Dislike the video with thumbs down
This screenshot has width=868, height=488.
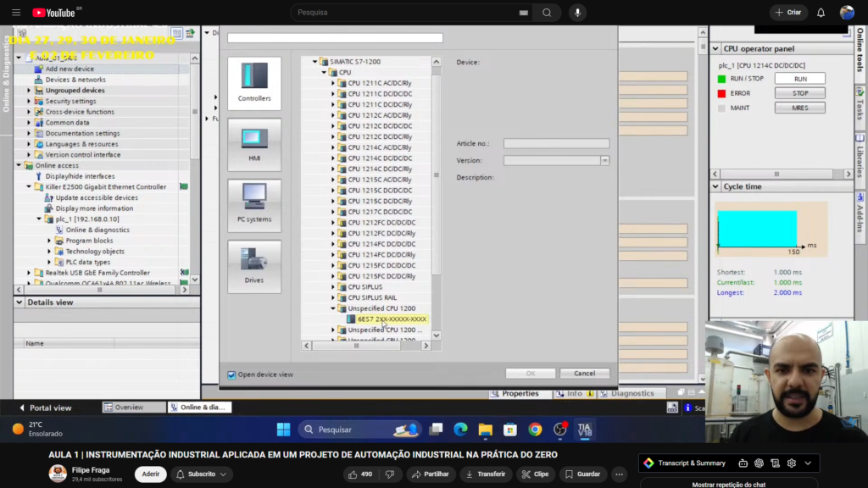(x=390, y=474)
